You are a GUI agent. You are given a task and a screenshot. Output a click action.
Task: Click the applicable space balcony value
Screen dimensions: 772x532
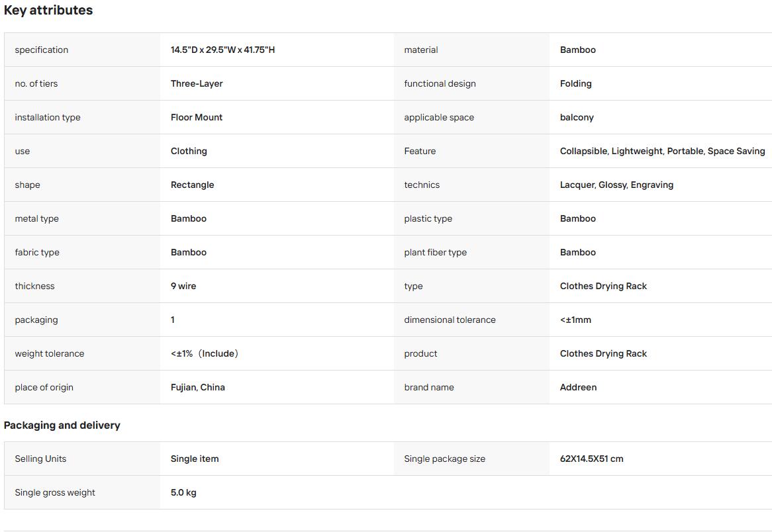click(x=577, y=117)
